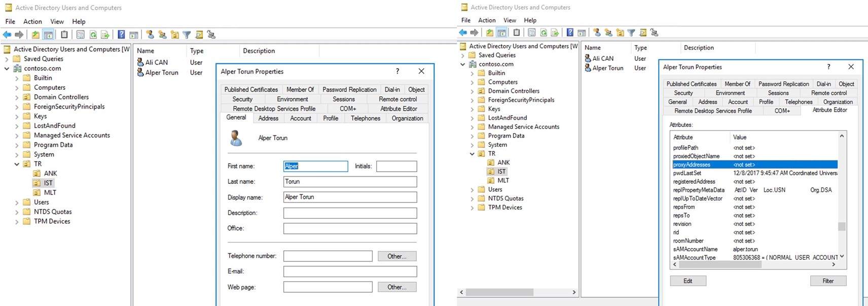Click scroll-down arrow of Attributes list

(842, 256)
